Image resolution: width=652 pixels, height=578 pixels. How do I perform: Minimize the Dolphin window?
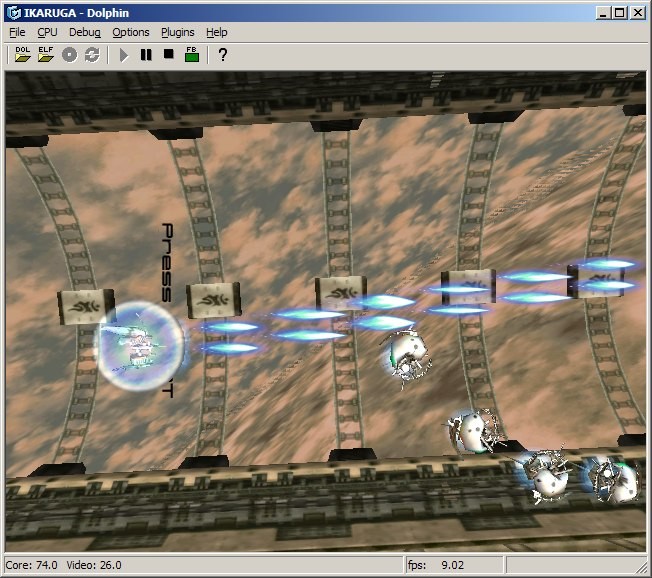tap(603, 13)
